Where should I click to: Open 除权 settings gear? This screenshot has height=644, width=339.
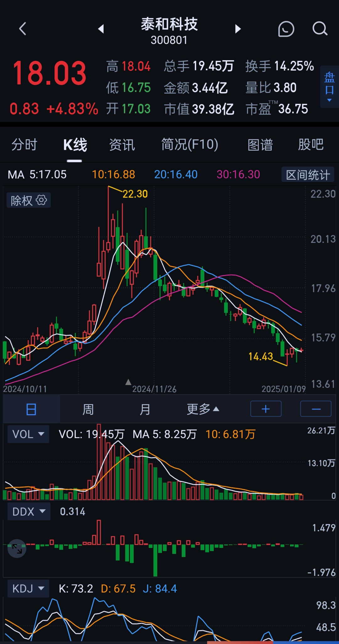click(41, 200)
